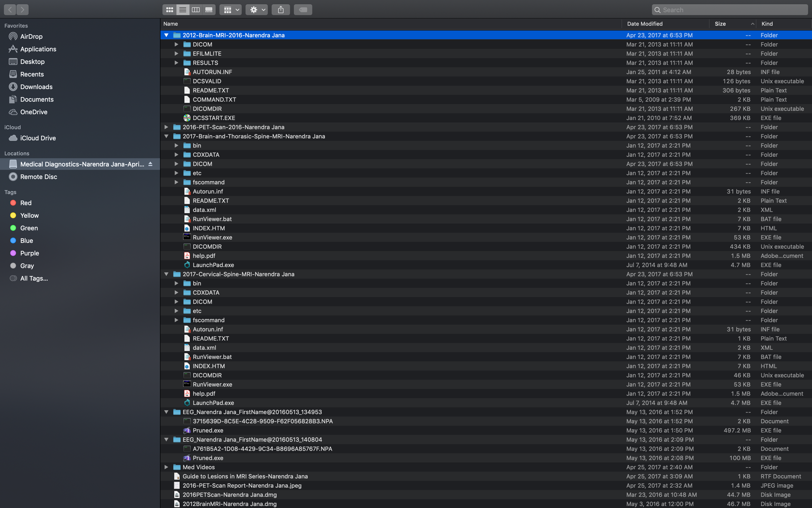Viewport: 812px width, 508px height.
Task: Collapse the 2017-Cervical-Spine-MRI folder
Action: (x=166, y=274)
